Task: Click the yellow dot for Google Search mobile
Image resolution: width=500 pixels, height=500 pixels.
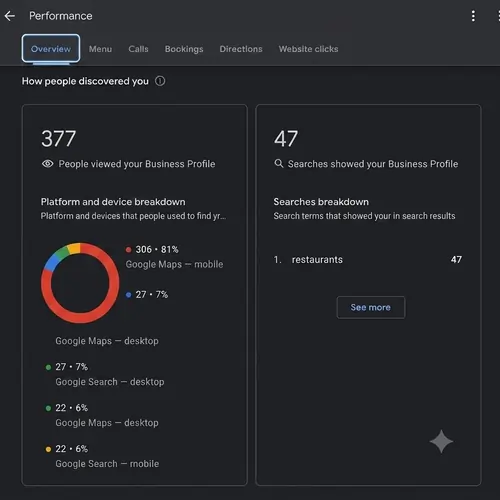Action: [x=48, y=449]
